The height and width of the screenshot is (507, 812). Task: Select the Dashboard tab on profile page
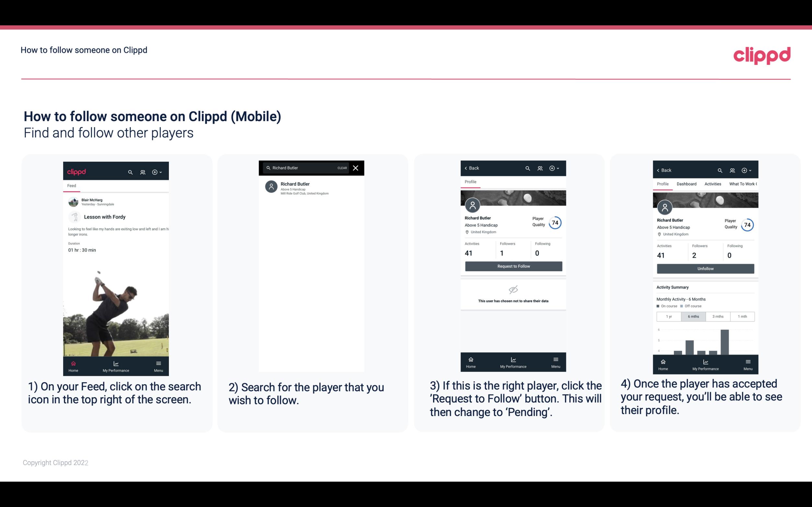[687, 184]
